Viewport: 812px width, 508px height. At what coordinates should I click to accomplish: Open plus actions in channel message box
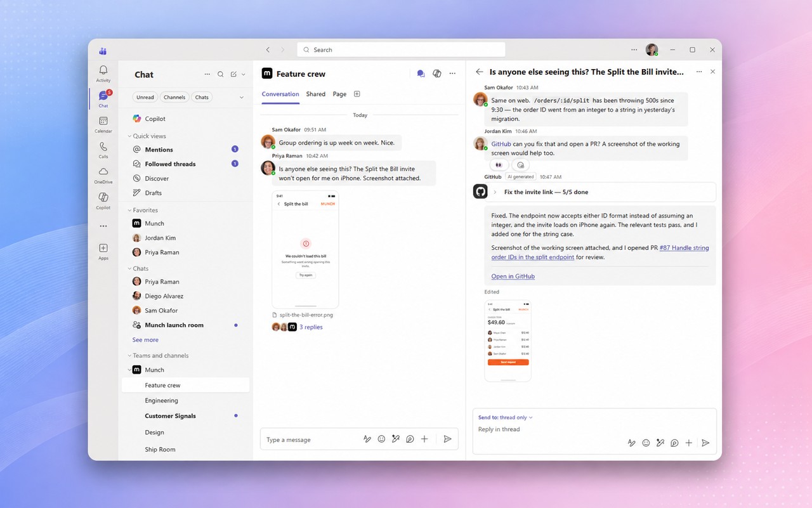424,439
